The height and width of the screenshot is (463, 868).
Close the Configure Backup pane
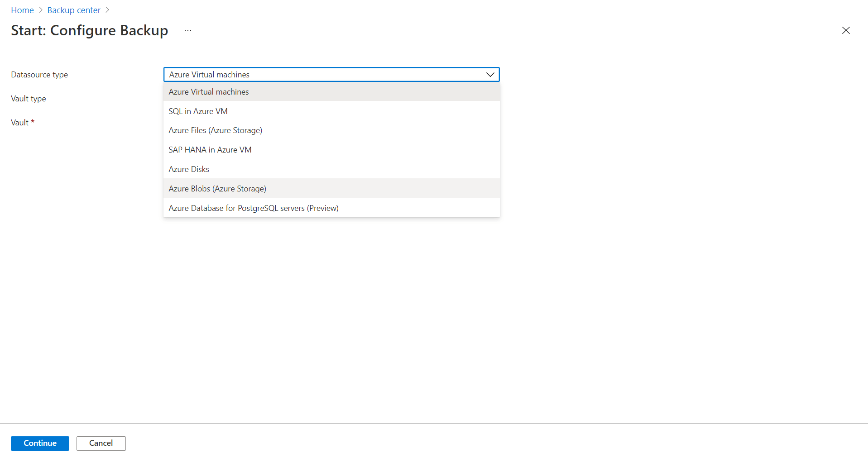coord(845,30)
